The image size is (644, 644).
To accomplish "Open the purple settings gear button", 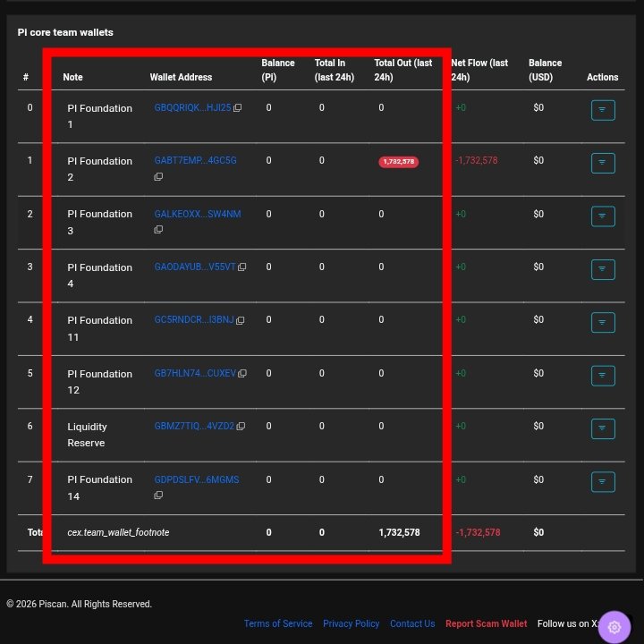I will 614,627.
